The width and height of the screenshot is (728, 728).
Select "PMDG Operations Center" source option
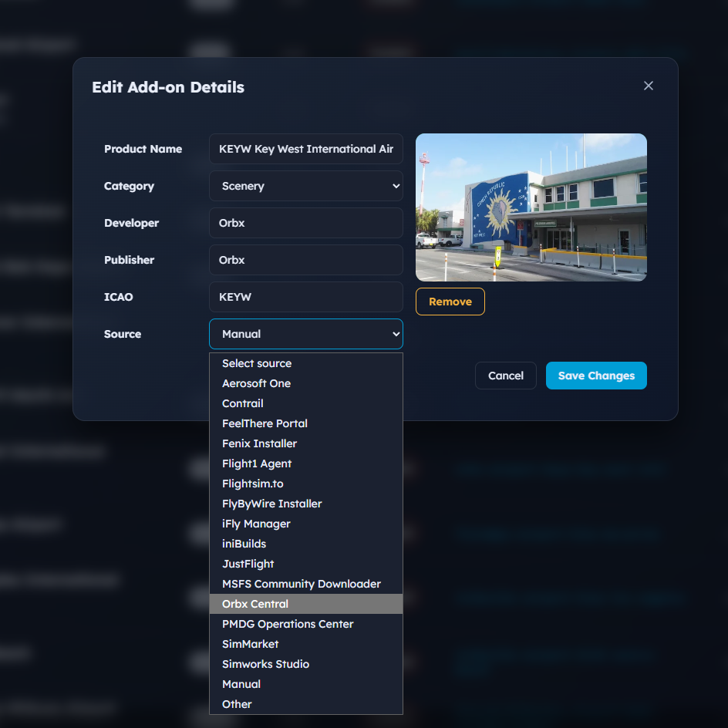(288, 624)
